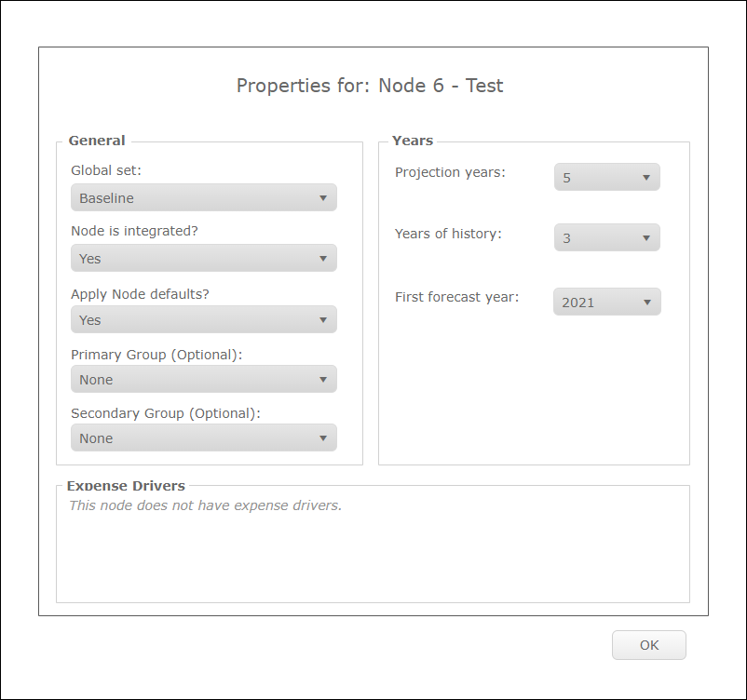Click the Properties for Node 6 - Test title

(x=370, y=87)
